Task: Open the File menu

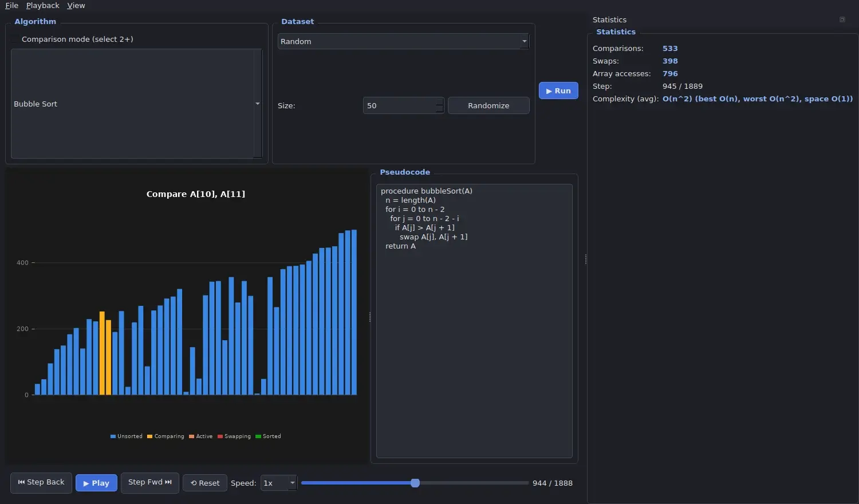Action: (x=12, y=5)
